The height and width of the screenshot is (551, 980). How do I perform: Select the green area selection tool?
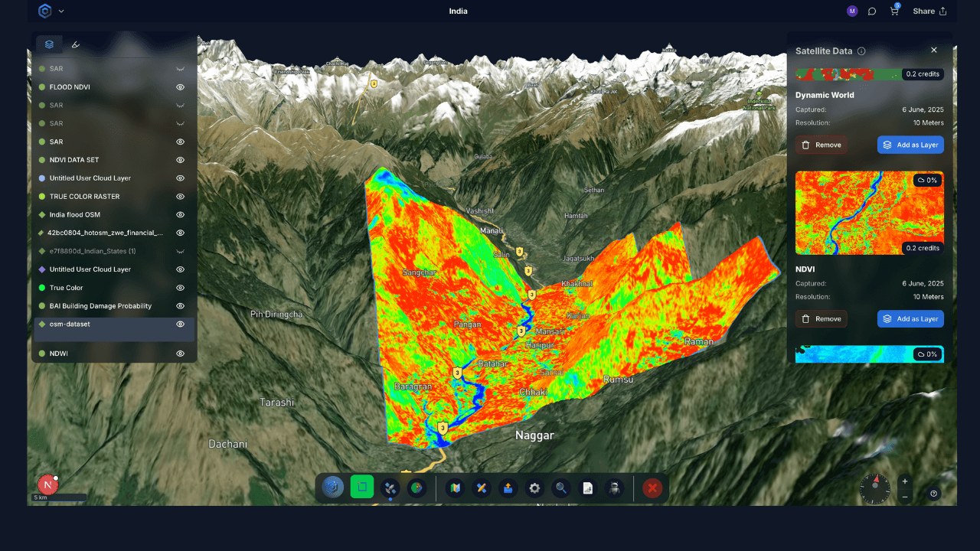pyautogui.click(x=362, y=487)
